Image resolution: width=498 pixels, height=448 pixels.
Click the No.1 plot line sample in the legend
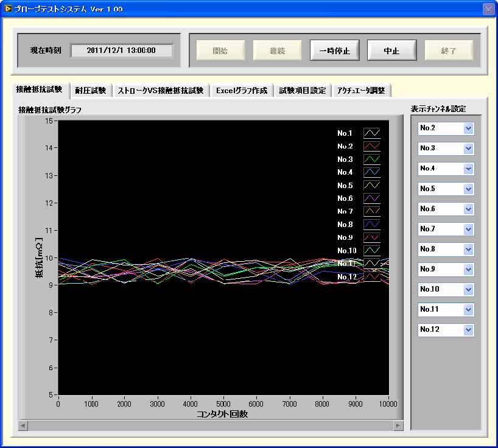click(372, 133)
